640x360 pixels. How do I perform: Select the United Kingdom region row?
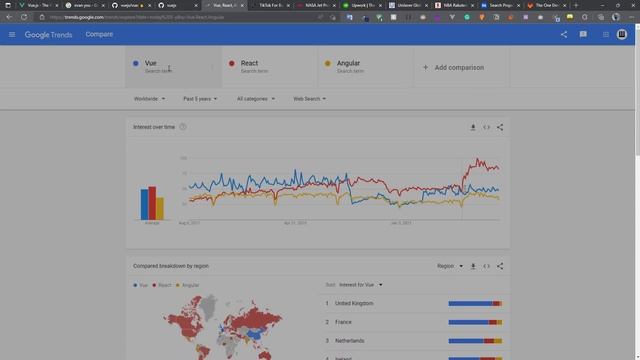click(414, 303)
